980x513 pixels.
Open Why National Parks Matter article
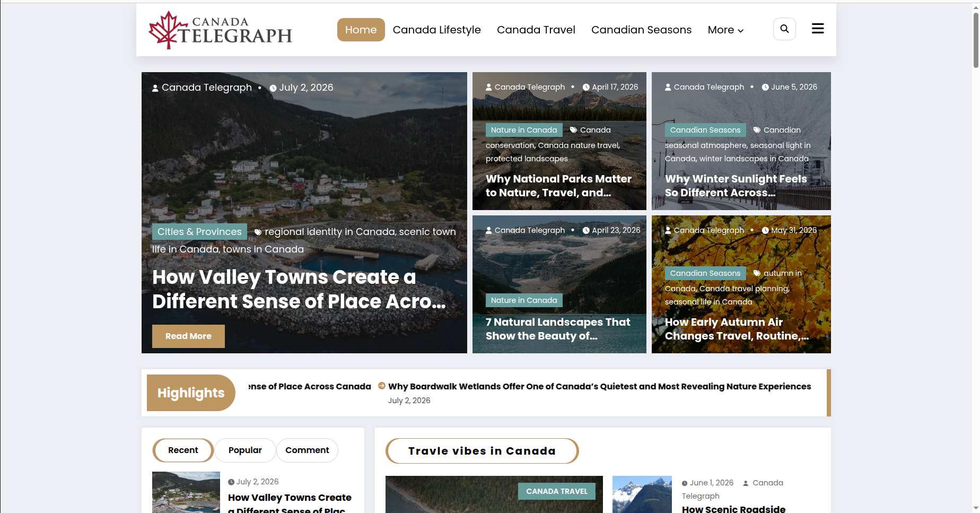558,186
